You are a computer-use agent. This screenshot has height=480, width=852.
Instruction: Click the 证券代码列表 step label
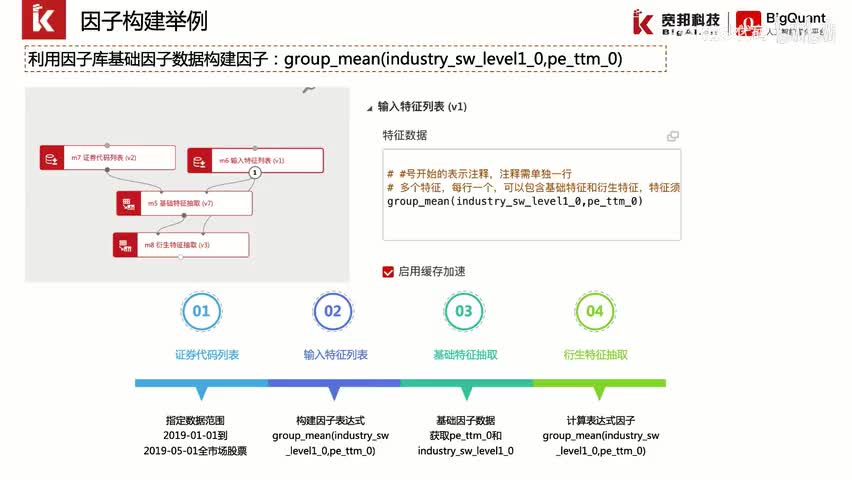(207, 355)
